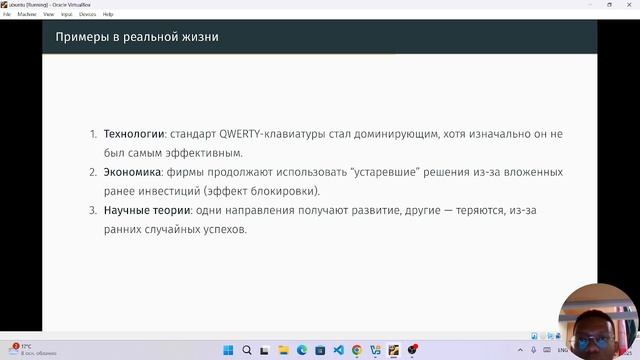
Task: Click the phrase "(эффект блокировки)"
Action: pyautogui.click(x=262, y=191)
